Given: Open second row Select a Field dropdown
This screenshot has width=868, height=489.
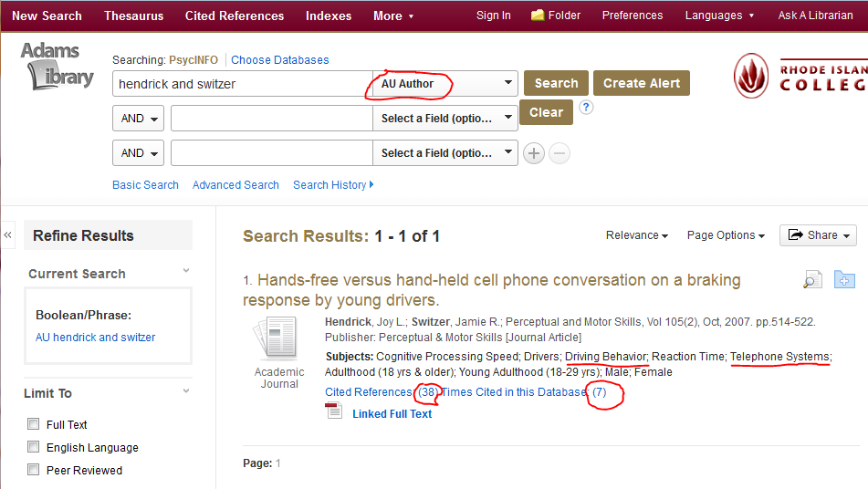Looking at the screenshot, I should tap(445, 119).
